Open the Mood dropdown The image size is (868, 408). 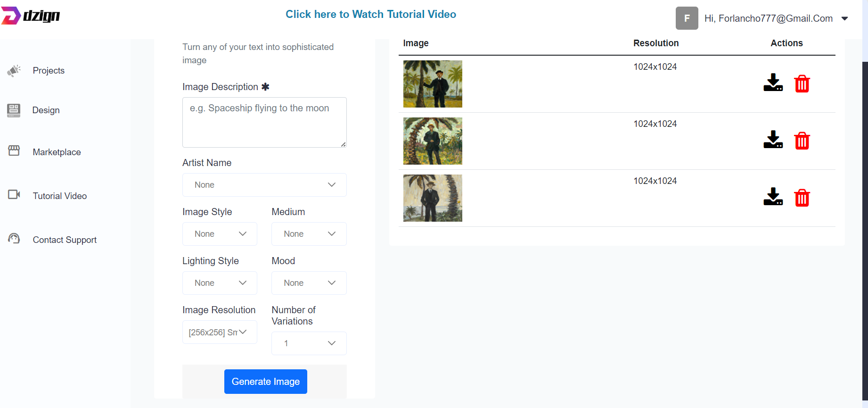coord(309,283)
